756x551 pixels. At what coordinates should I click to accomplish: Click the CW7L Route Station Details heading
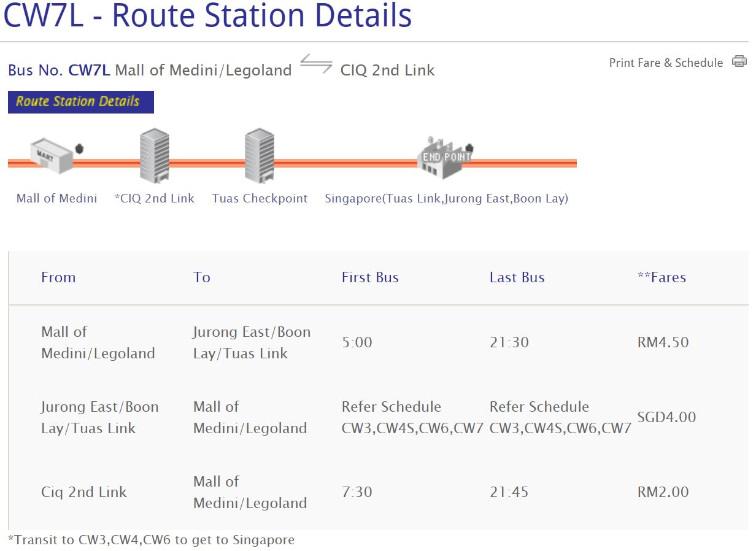[207, 17]
